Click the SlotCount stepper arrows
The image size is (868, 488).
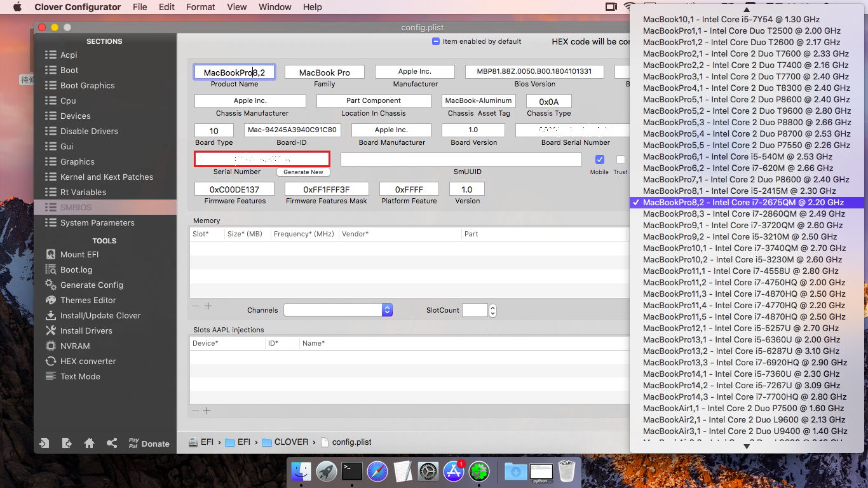click(x=492, y=310)
